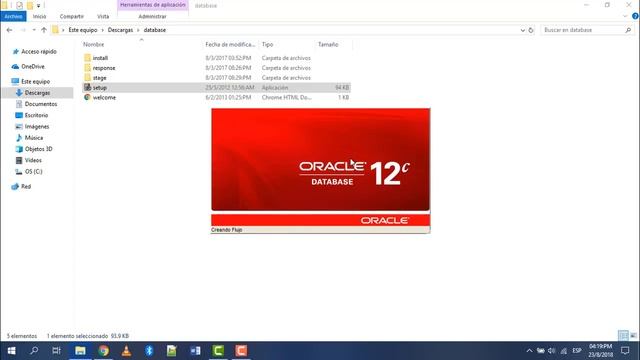Screen dimensions: 640x360
Task: Expand the ribbon with the chevron
Action: tap(625, 16)
